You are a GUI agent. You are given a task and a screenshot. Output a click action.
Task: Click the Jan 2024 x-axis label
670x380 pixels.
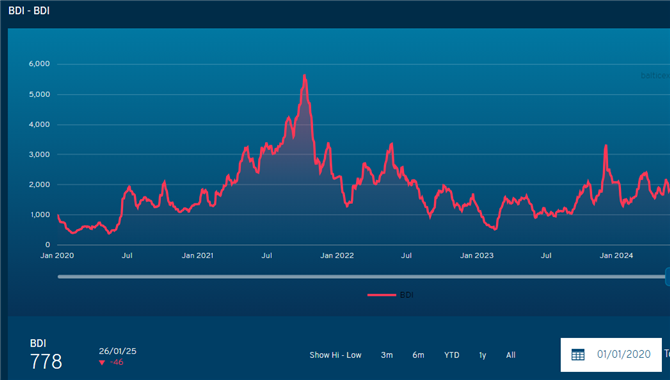tap(616, 256)
